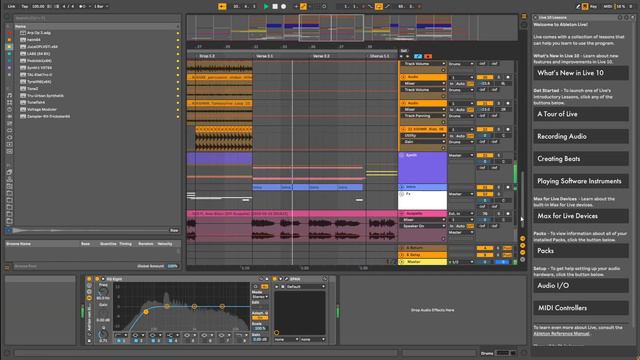Screen dimensions: 640x360
Task: Click the browser search field
Action: coord(97,18)
